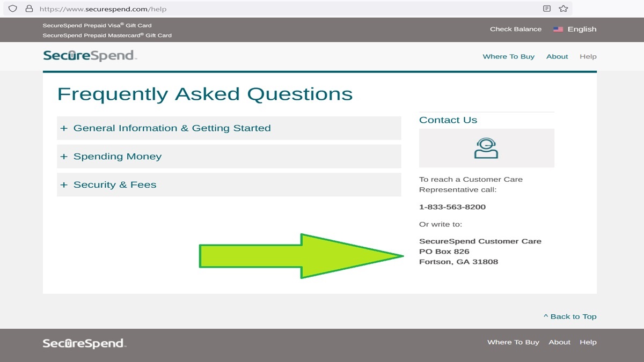Open Where To Buy in top navigation
Viewport: 644px width, 362px height.
509,56
